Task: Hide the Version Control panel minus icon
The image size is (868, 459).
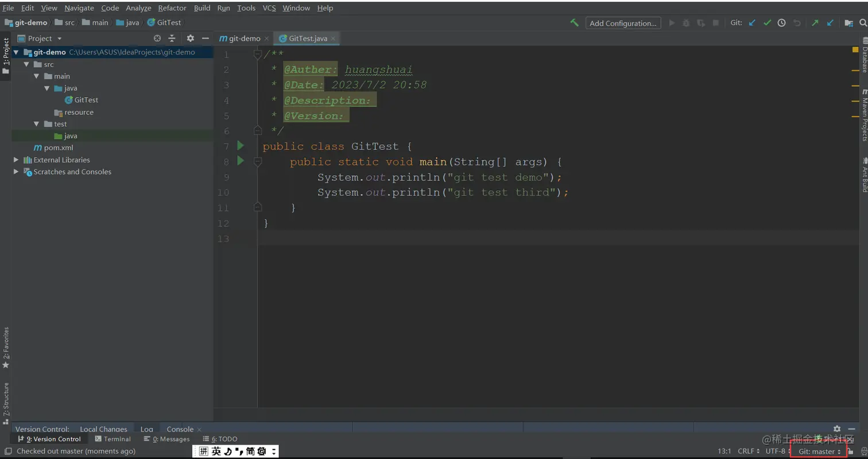Action: [851, 429]
